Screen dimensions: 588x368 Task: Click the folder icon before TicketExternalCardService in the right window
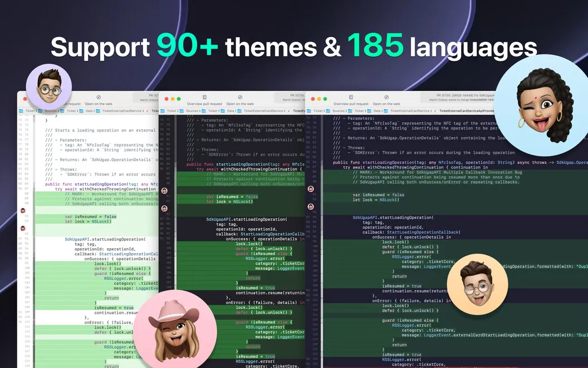pyautogui.click(x=386, y=111)
